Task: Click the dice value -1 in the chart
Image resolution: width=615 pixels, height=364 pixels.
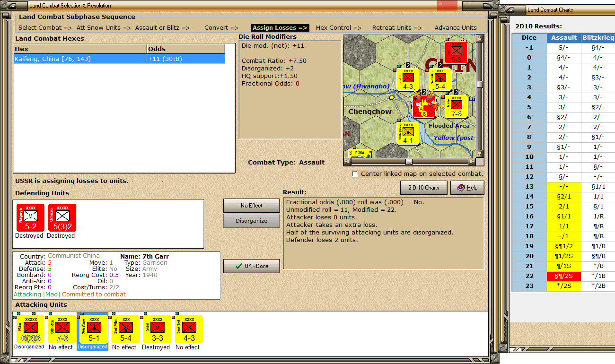Action: pos(529,48)
